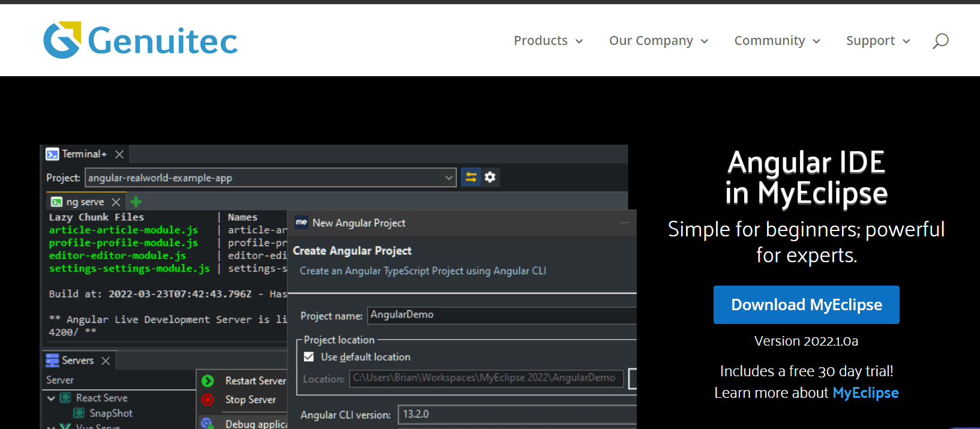
Task: Open the Products menu
Action: [x=541, y=40]
